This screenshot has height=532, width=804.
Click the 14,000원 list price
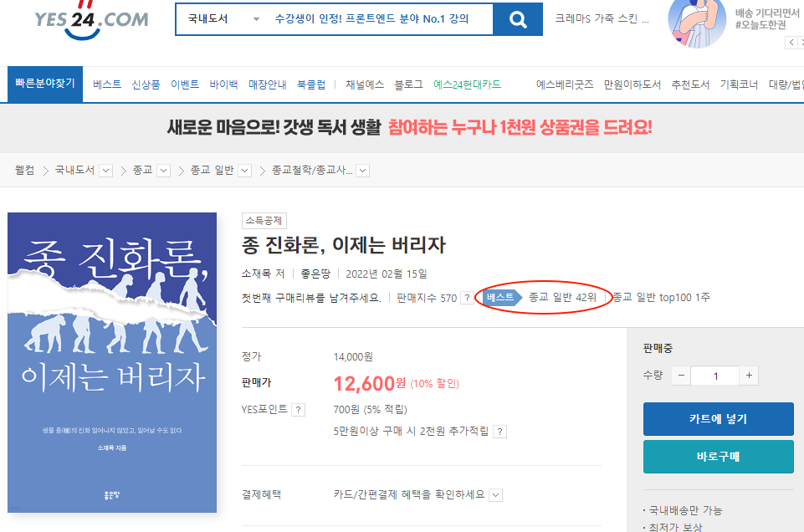[x=353, y=357]
